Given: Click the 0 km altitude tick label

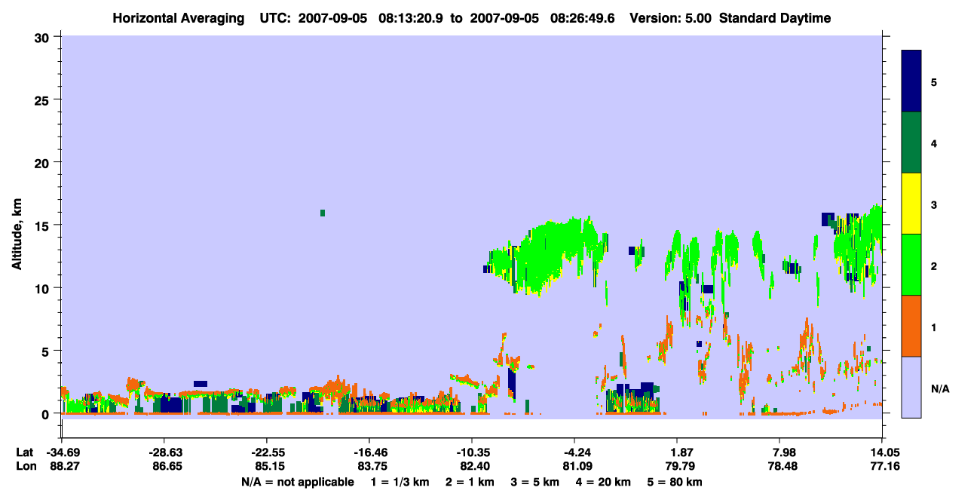Looking at the screenshot, I should pos(47,414).
